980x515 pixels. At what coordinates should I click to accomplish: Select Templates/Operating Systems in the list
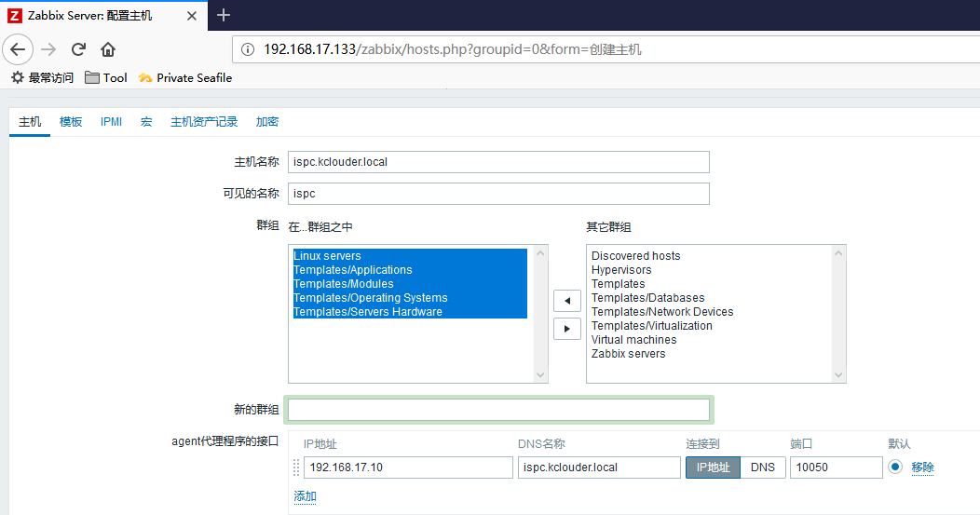tap(410, 297)
